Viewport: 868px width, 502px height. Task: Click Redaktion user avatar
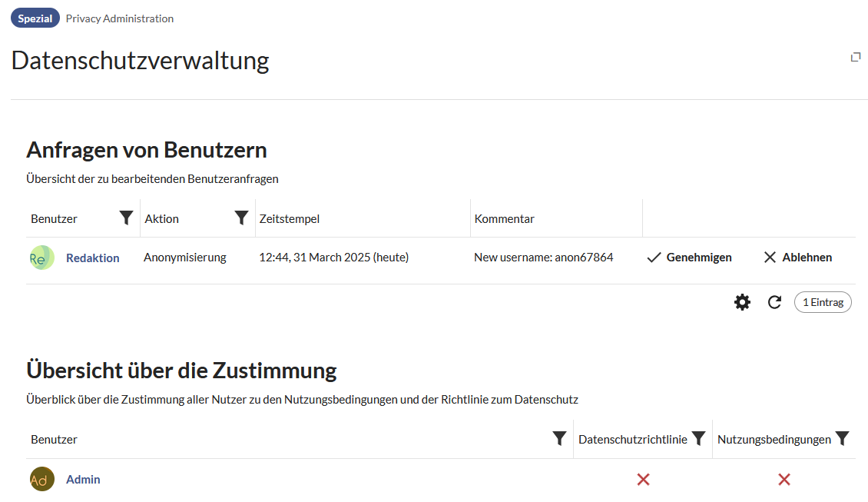tap(42, 258)
